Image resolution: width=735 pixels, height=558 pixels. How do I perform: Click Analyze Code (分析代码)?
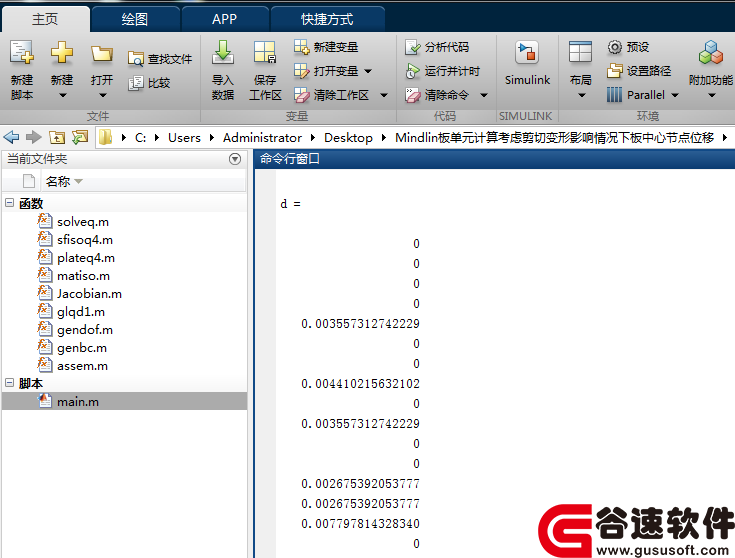[x=437, y=47]
